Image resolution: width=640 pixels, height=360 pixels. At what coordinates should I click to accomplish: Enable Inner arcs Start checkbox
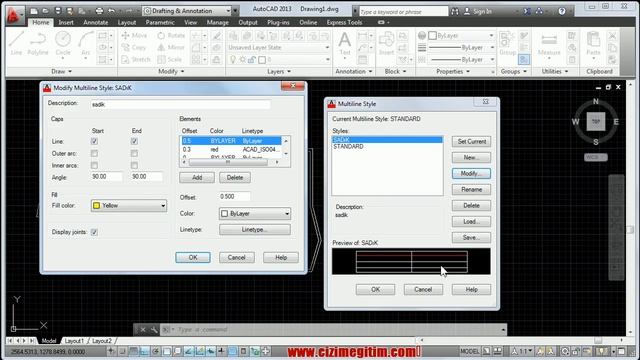tap(94, 165)
